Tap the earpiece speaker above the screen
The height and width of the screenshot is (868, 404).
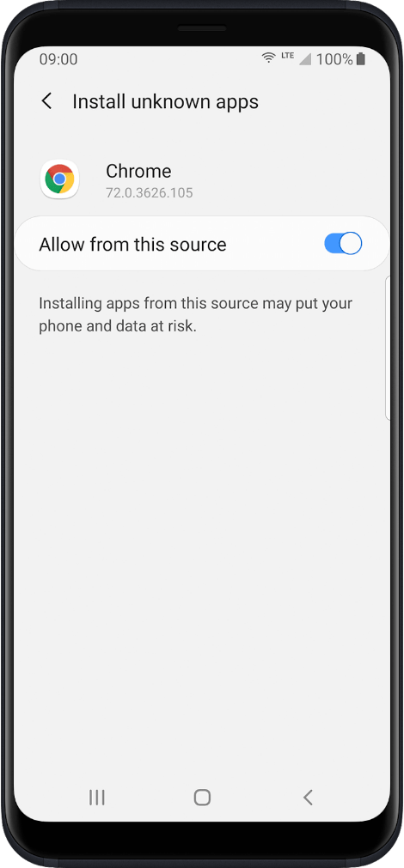(202, 27)
